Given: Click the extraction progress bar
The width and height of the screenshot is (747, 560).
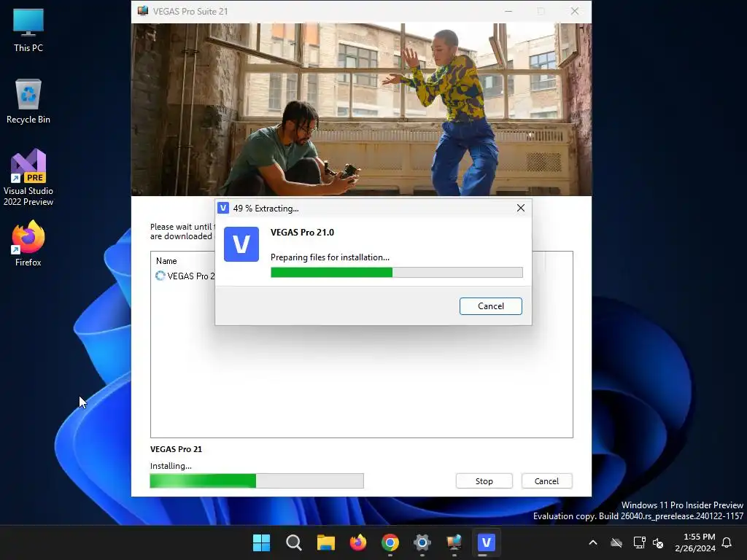Looking at the screenshot, I should point(396,273).
